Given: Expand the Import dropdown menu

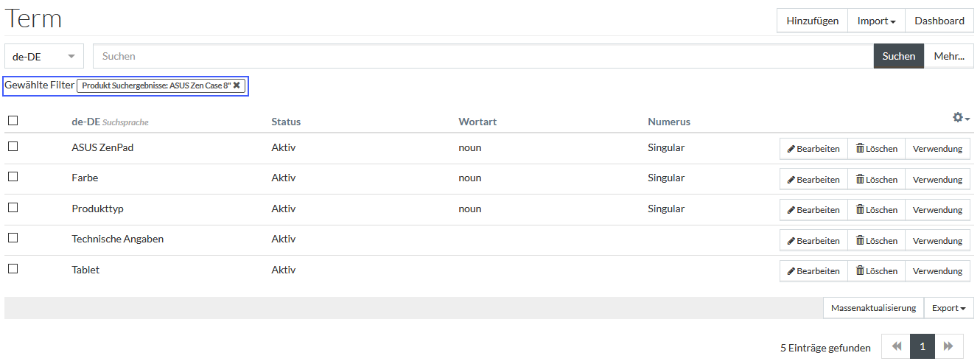Looking at the screenshot, I should tap(876, 21).
